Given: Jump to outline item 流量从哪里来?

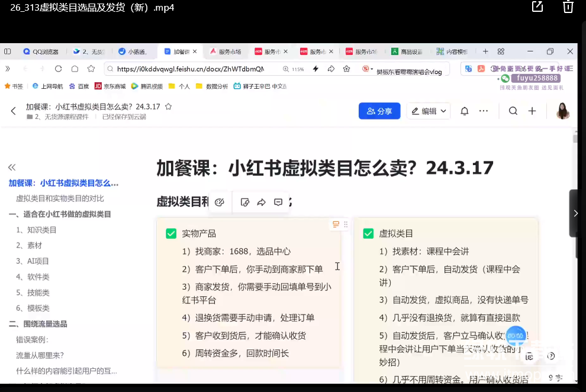Looking at the screenshot, I should click(x=40, y=355).
